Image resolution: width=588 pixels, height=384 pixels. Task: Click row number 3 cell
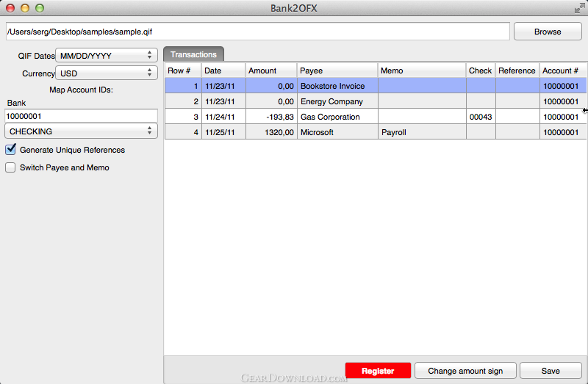[x=183, y=117]
